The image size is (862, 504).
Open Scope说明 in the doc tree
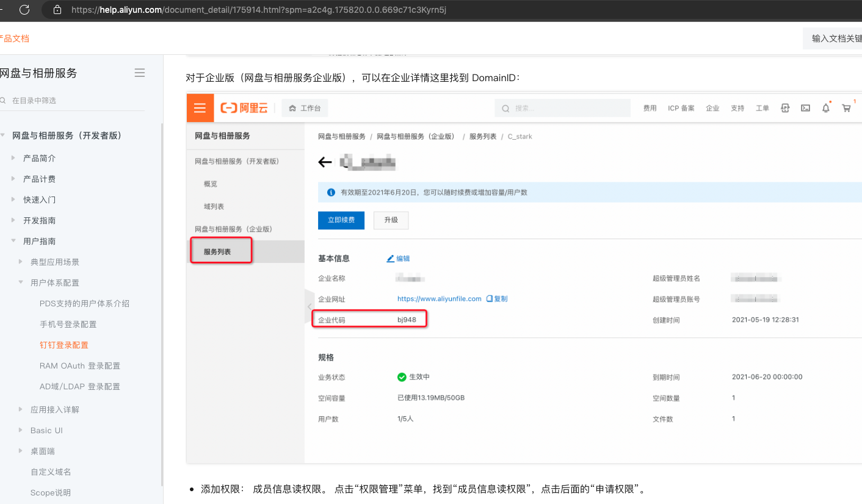coord(51,492)
